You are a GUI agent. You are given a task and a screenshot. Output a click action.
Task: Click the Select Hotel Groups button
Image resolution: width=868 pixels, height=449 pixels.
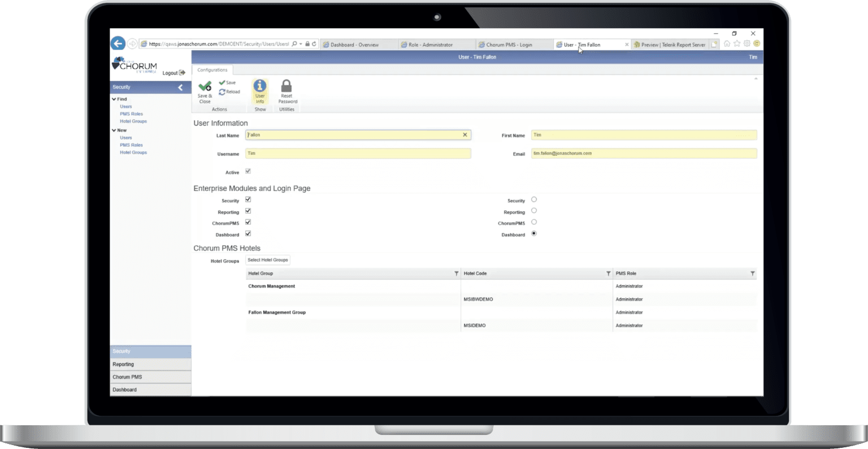click(267, 260)
